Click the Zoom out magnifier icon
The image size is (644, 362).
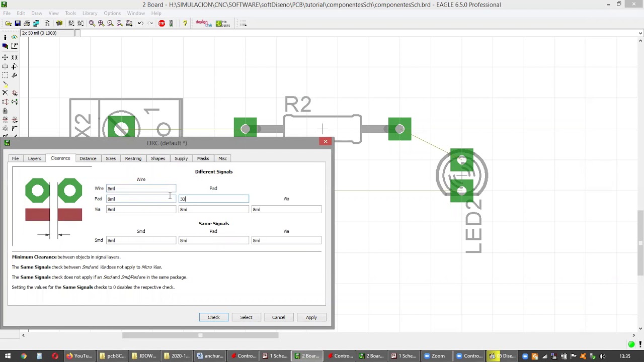click(110, 24)
